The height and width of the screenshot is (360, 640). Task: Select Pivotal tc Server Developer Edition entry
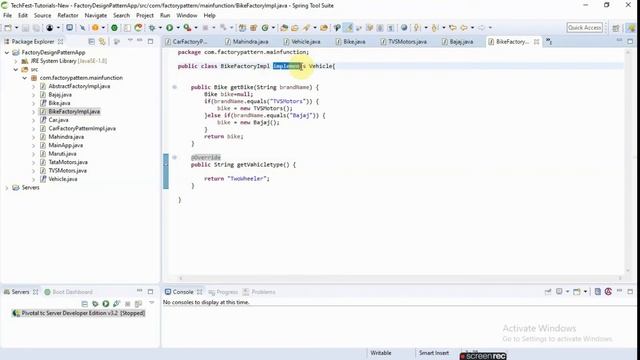[79, 313]
